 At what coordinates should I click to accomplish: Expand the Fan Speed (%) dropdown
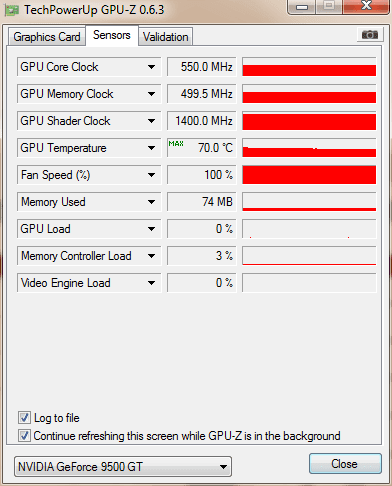[151, 175]
